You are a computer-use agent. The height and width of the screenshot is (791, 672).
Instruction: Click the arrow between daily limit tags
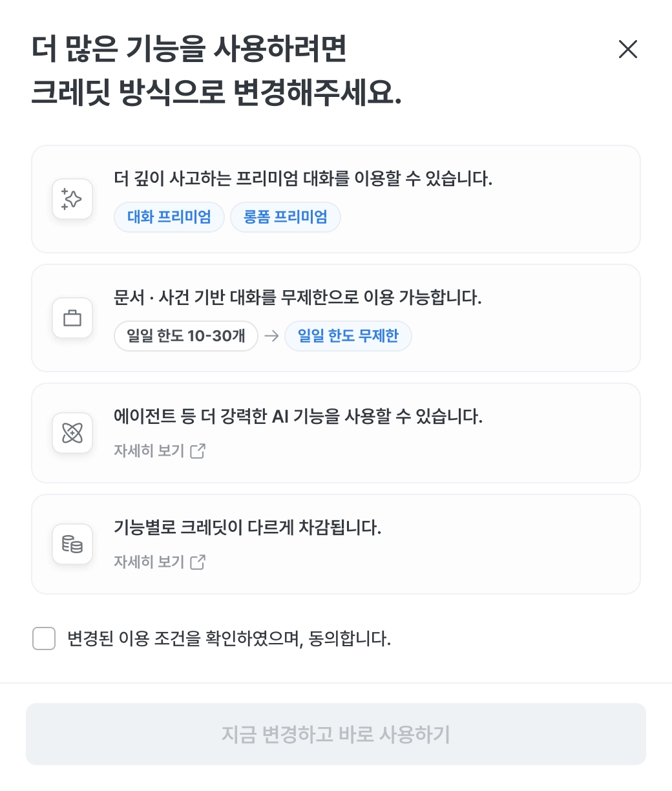pos(271,336)
